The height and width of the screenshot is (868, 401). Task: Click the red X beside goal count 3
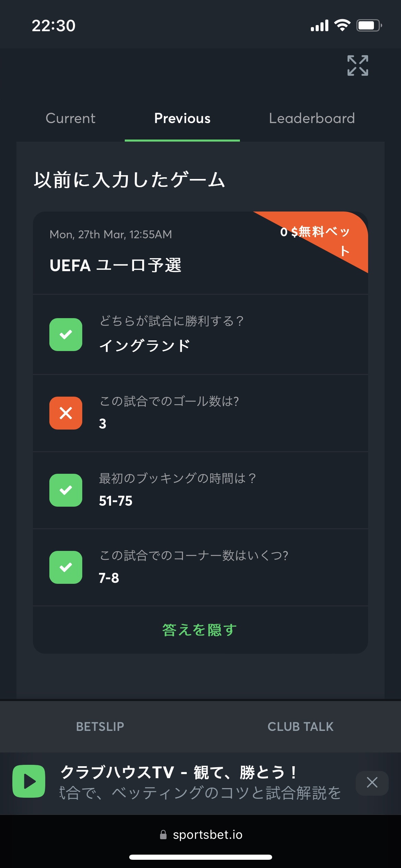(66, 413)
